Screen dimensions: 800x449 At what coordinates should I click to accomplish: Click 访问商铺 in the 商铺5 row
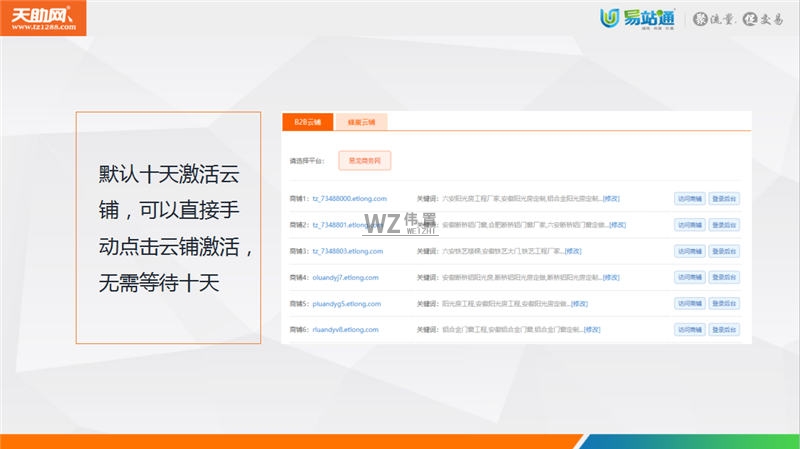(x=690, y=303)
